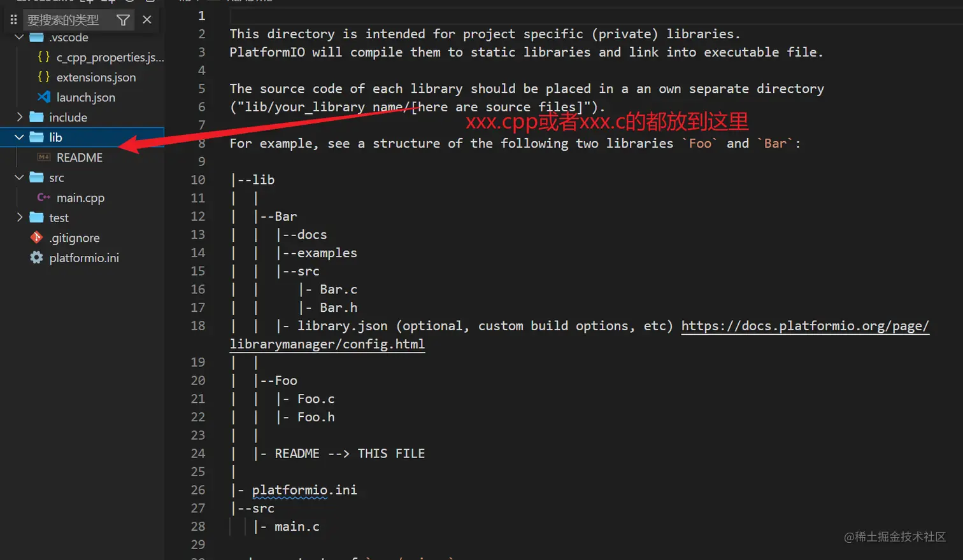Viewport: 963px width, 560px height.
Task: Click the filter funnel icon in search box
Action: [x=123, y=20]
